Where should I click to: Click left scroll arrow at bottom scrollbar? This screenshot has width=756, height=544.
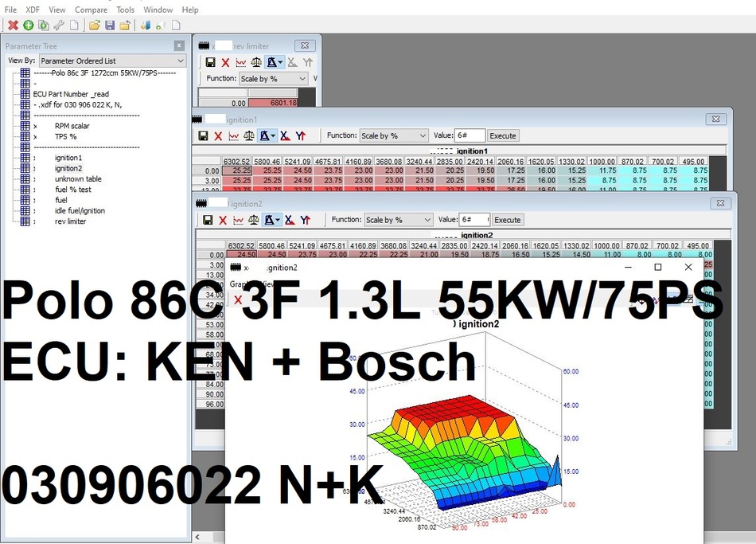point(197,537)
